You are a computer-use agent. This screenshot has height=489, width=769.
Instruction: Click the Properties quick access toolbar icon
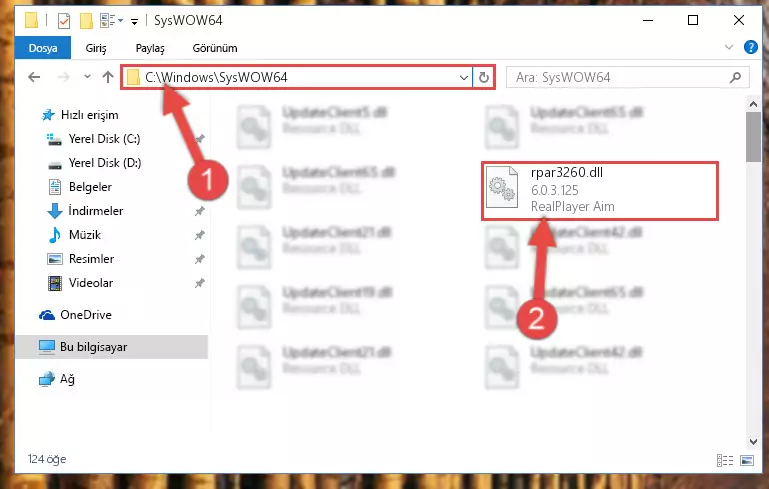point(64,21)
